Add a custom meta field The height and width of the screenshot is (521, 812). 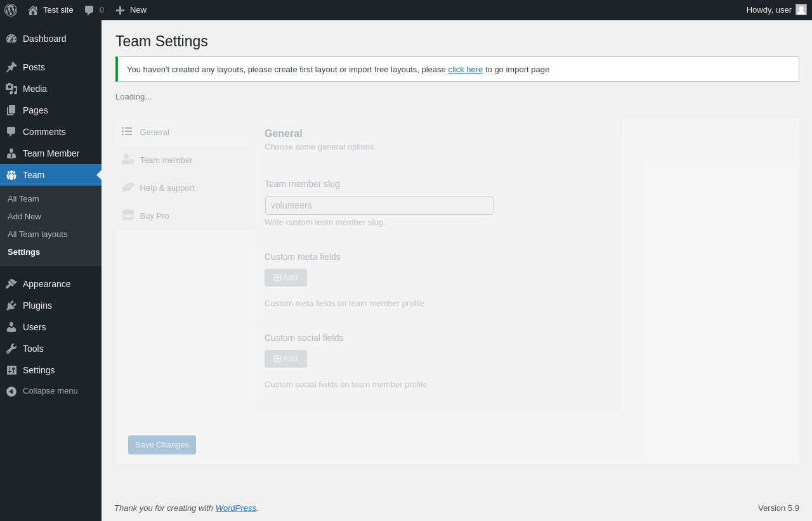click(x=285, y=278)
